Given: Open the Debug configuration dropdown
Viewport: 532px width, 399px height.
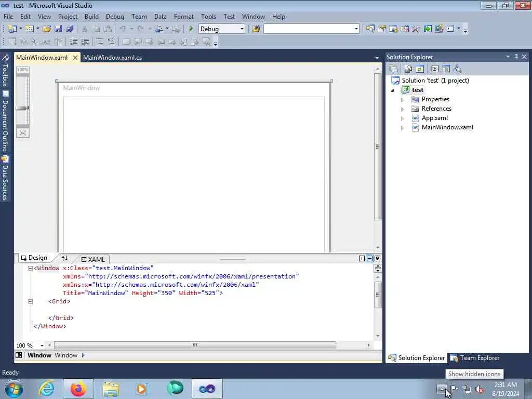Looking at the screenshot, I should click(x=242, y=29).
